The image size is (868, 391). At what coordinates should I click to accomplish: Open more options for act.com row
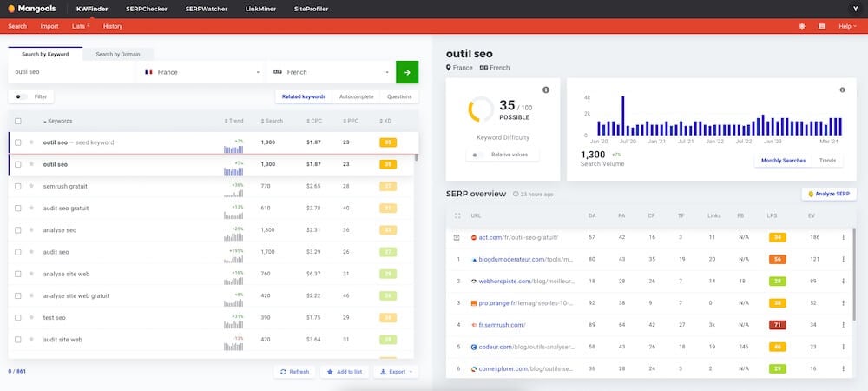pos(844,237)
